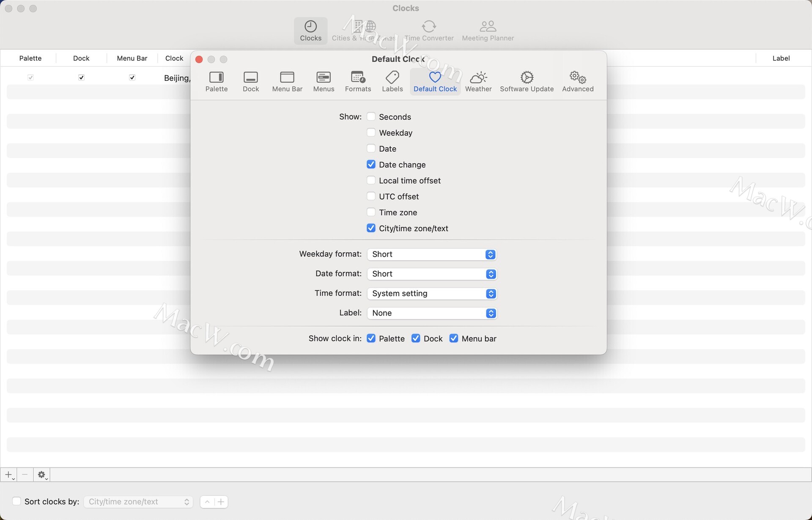Image resolution: width=812 pixels, height=520 pixels.
Task: Open the Menus preferences pane
Action: (x=324, y=82)
